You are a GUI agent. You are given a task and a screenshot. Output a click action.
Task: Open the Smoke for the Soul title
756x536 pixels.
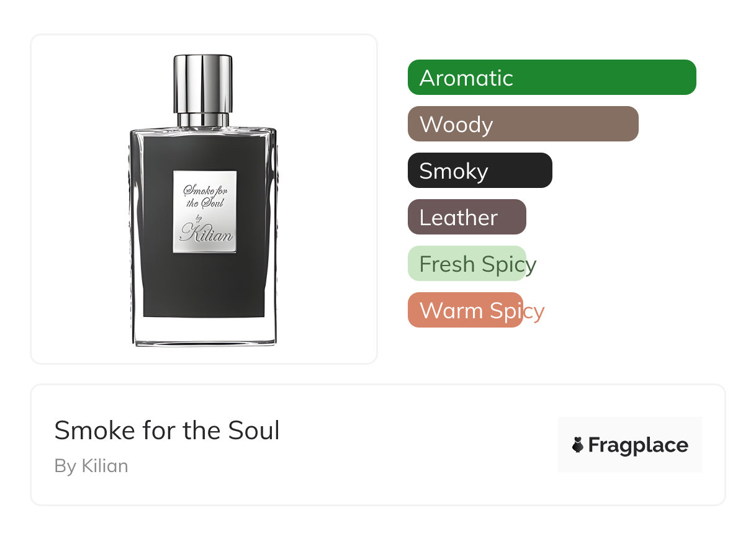(167, 430)
